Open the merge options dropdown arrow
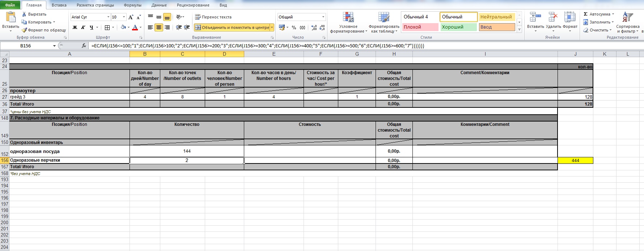 click(x=272, y=27)
